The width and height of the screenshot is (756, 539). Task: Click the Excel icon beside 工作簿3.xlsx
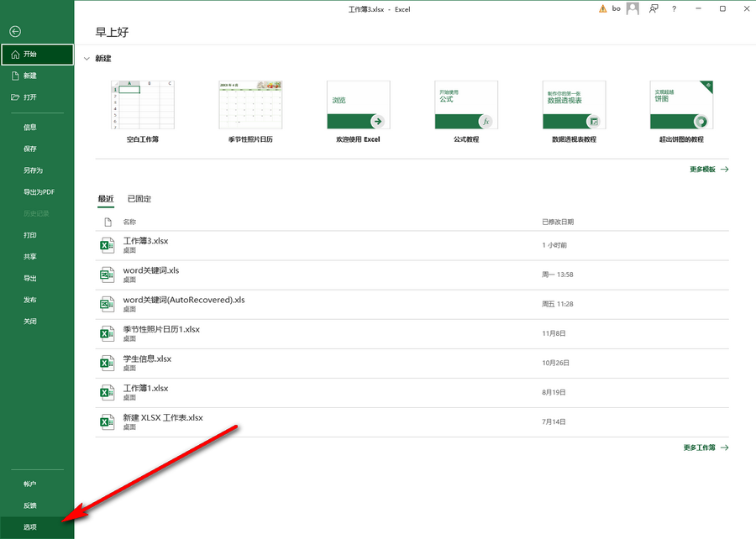(107, 244)
